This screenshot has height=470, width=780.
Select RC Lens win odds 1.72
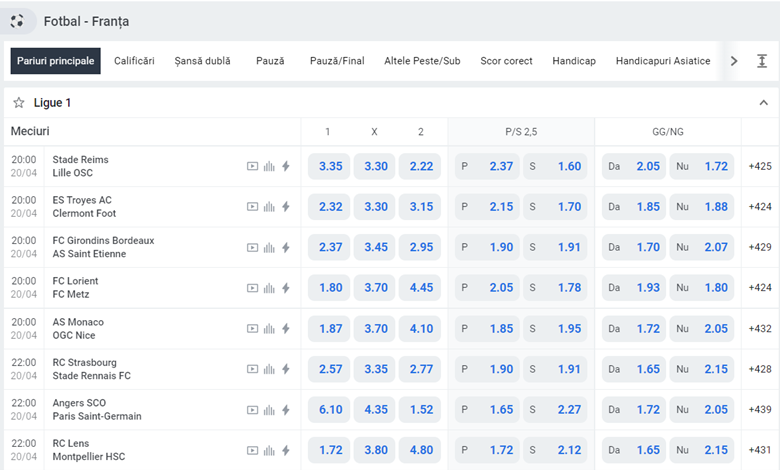click(329, 451)
